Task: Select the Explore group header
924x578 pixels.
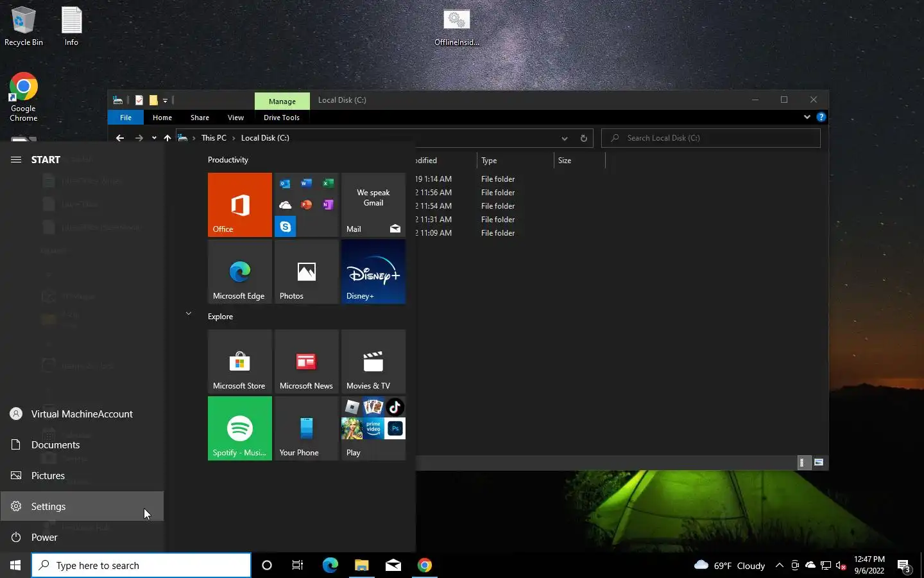Action: pos(220,316)
